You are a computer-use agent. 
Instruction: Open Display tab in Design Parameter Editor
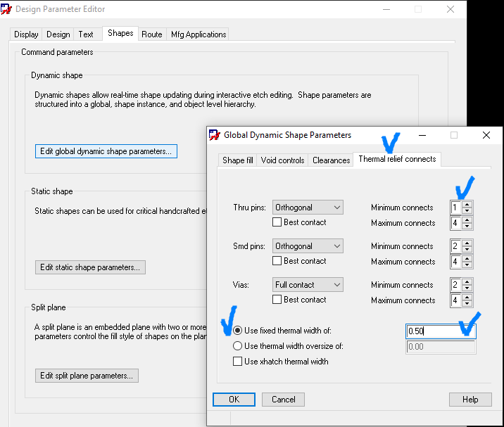point(26,34)
